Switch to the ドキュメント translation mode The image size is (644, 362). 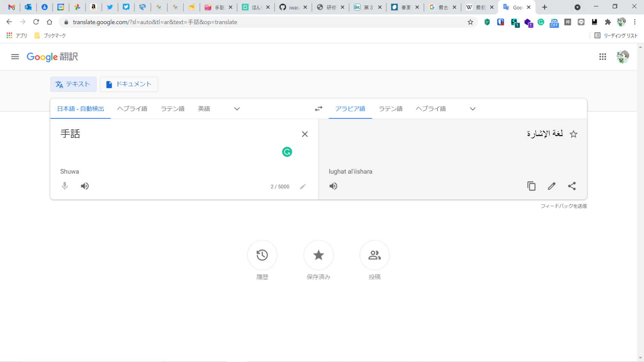click(129, 84)
